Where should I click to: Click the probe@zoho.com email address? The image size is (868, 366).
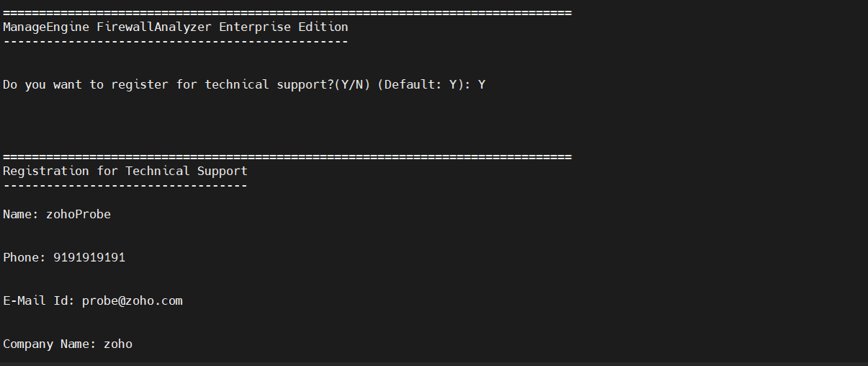[132, 301]
